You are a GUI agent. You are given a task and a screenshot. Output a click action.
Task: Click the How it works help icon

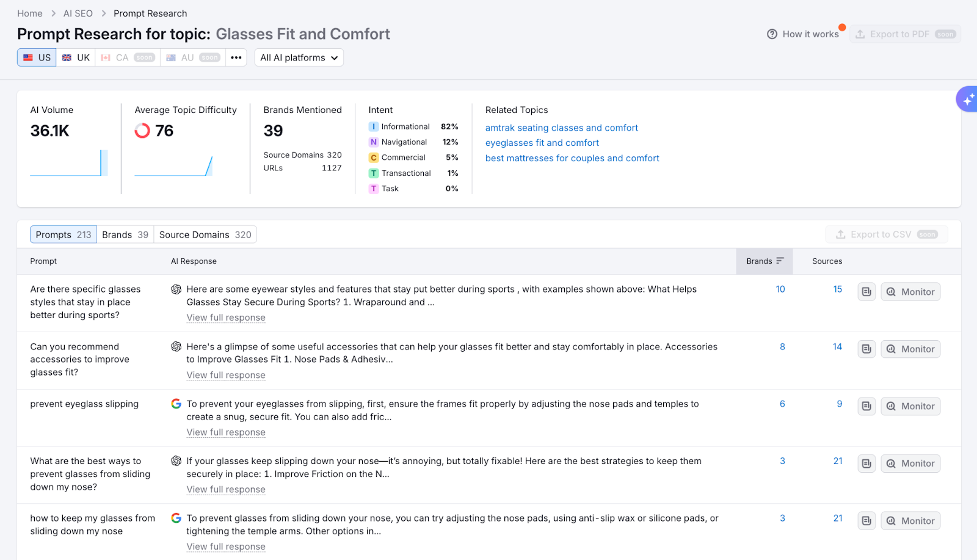pyautogui.click(x=772, y=34)
